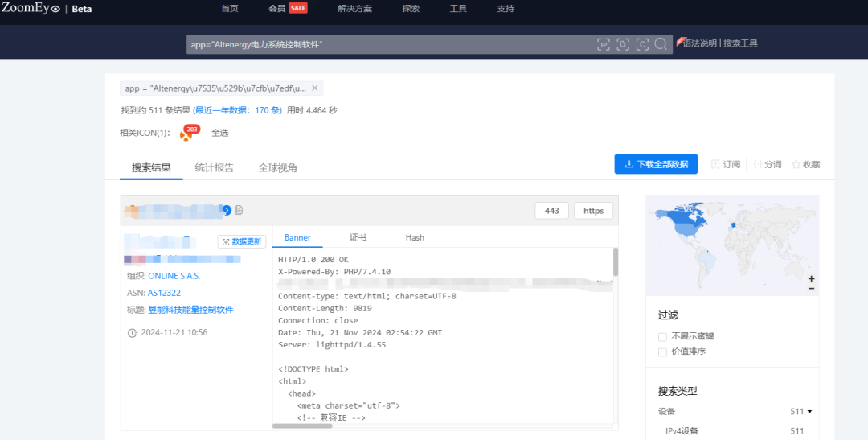
Task: Click 全选 to select all icons
Action: 219,133
